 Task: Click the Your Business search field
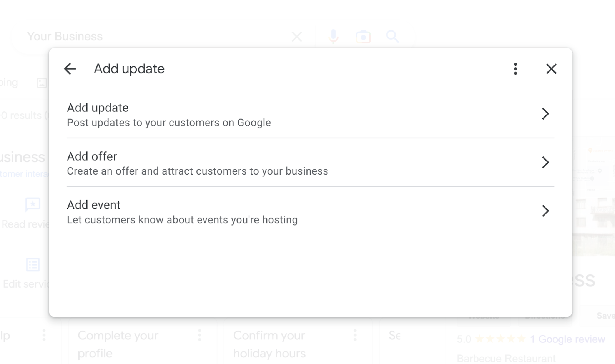[x=154, y=37]
